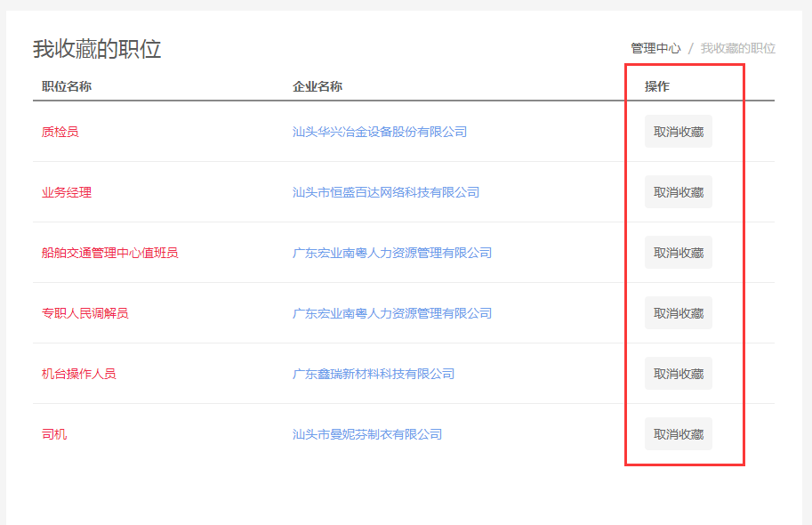Cancel favorite for 机台操作人员
This screenshot has height=525, width=812.
679,374
